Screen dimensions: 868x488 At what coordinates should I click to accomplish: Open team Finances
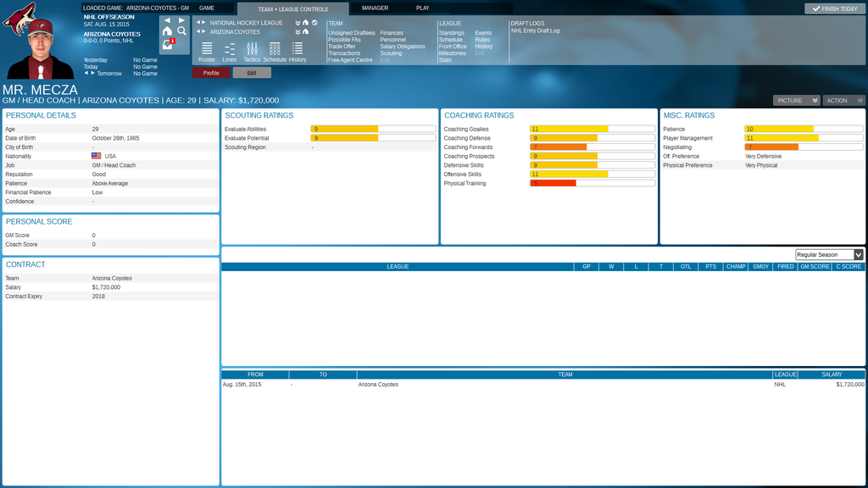[x=392, y=33]
